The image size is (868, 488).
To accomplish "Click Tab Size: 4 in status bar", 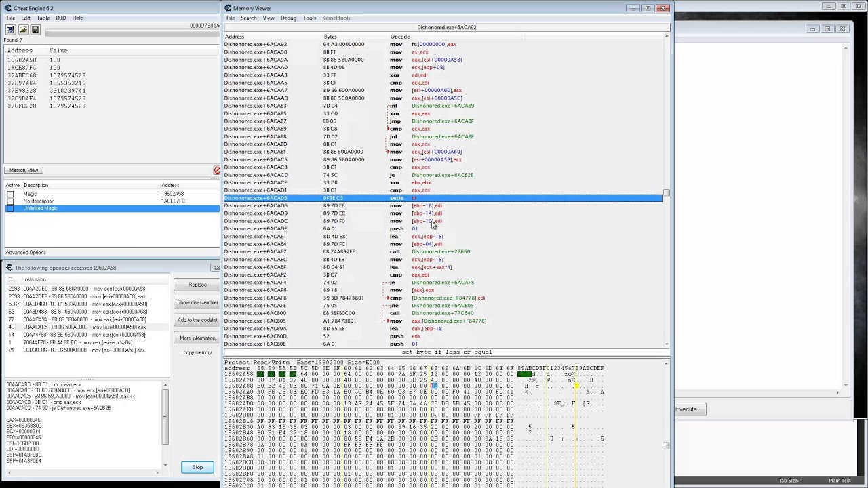I will (791, 481).
